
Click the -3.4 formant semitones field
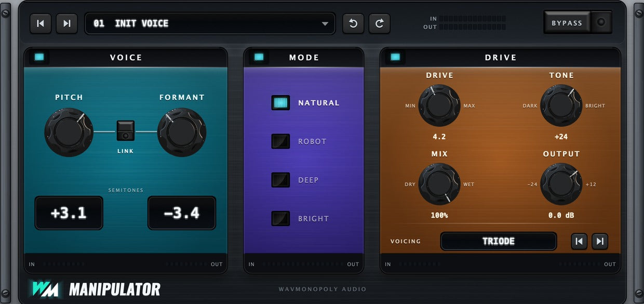pos(182,213)
